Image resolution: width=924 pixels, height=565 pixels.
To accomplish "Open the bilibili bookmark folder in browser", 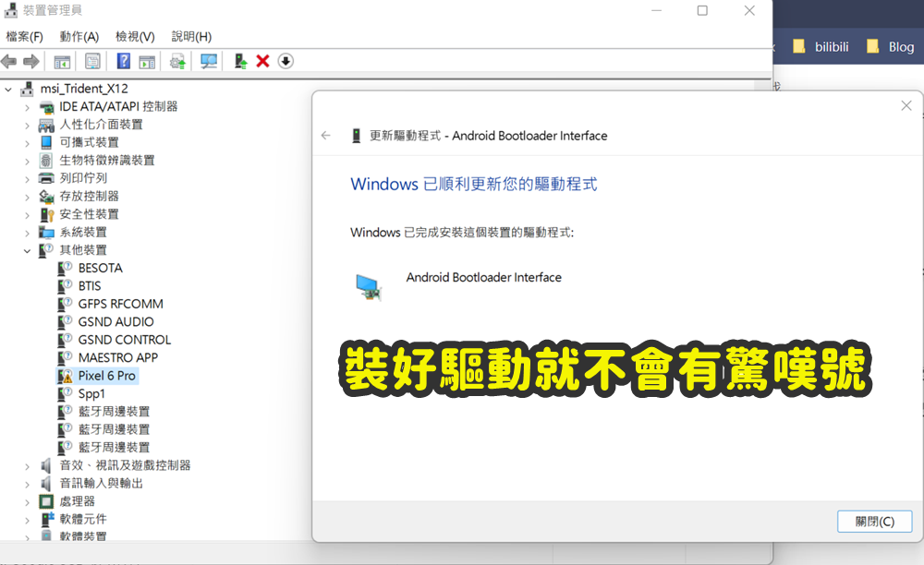I will (821, 47).
